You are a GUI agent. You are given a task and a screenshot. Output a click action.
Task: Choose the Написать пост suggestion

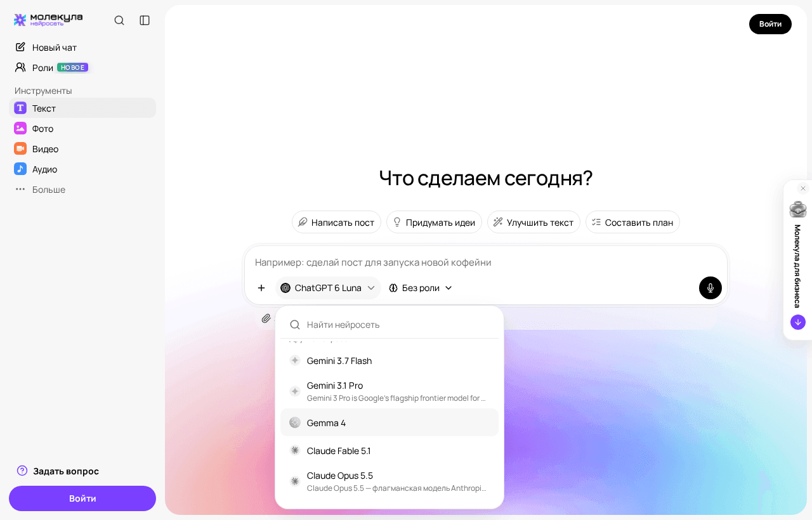click(x=336, y=222)
